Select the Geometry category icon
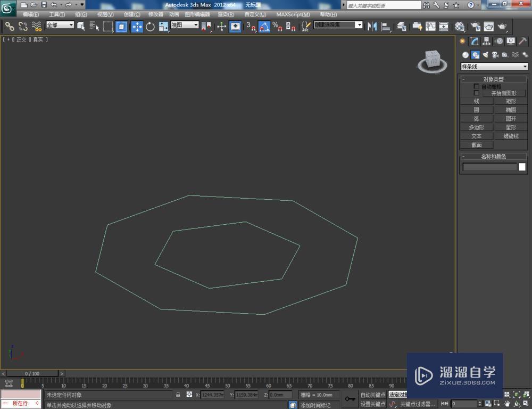 coord(465,55)
